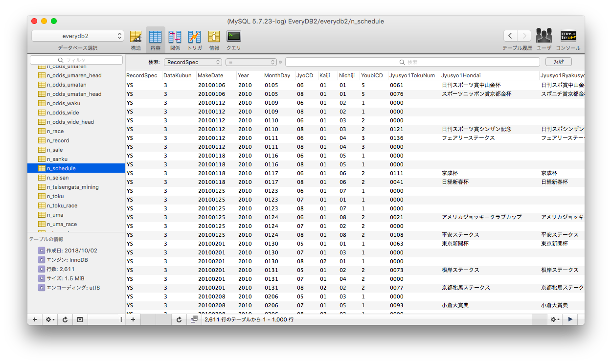Image resolution: width=612 pixels, height=364 pixels.
Task: Go forward in table history
Action: coord(524,36)
